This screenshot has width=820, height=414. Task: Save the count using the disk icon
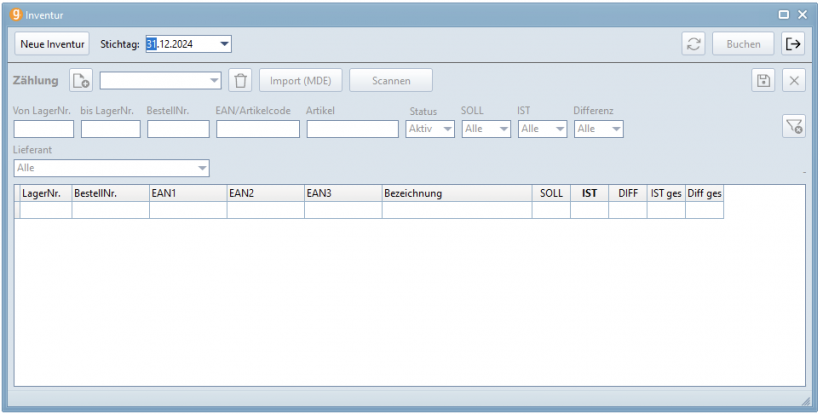pos(763,80)
